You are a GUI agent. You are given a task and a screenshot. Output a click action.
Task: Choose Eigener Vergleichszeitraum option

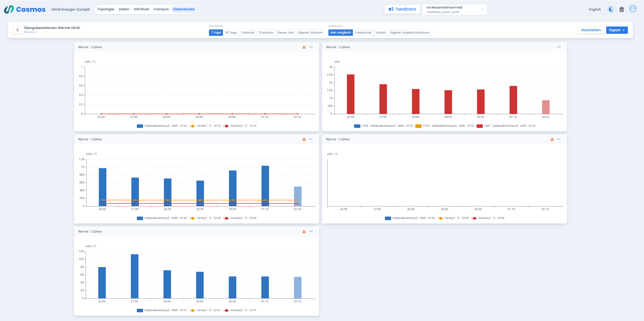point(410,33)
